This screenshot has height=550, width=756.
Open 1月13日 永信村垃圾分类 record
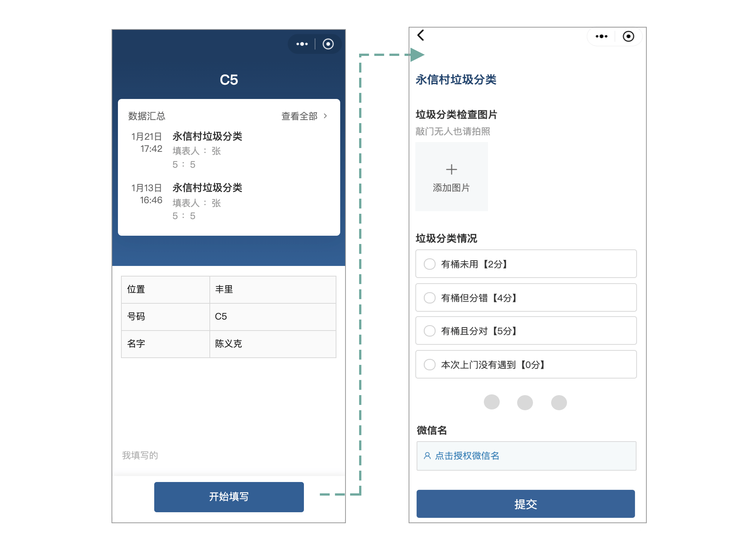pos(207,188)
